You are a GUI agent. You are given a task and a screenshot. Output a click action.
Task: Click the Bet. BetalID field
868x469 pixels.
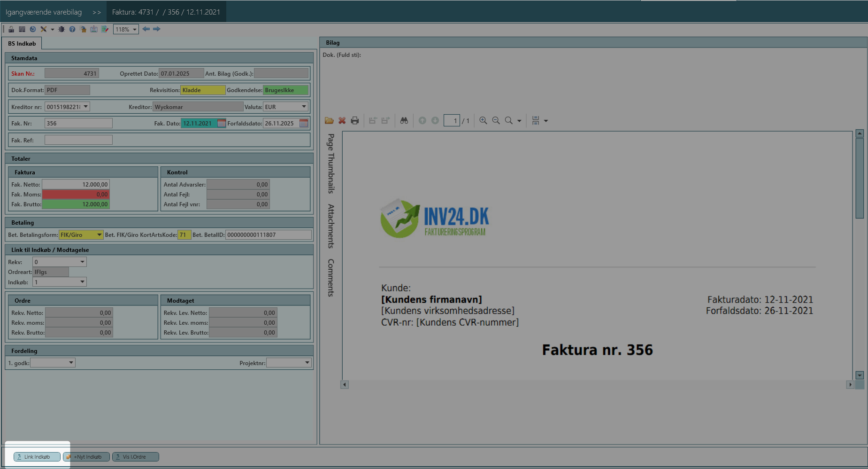(x=269, y=234)
